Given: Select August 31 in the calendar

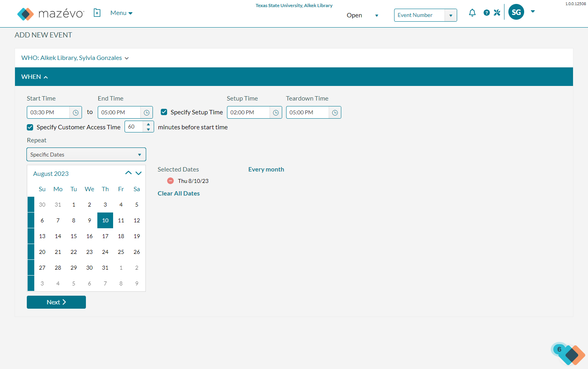Looking at the screenshot, I should [105, 268].
